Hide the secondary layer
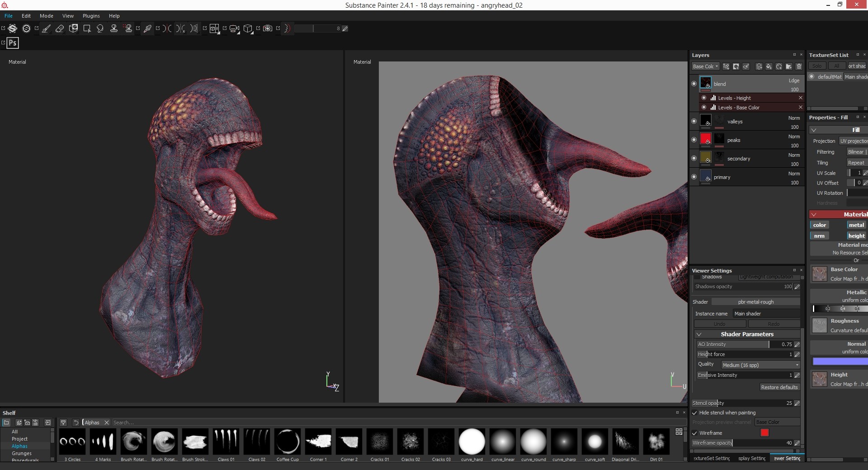868x470 pixels. 694,158
